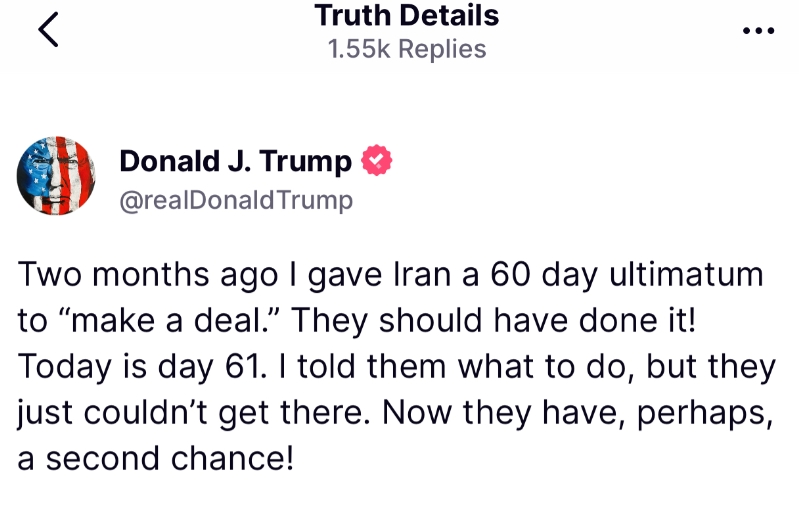This screenshot has height=512, width=799.
Task: Open the flag-painted profile avatar
Action: (x=56, y=175)
